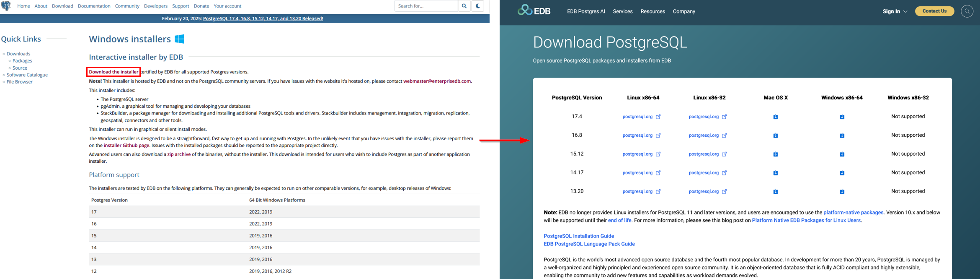Download PostgreSQL 14.17 for Windows x86-64
Viewport: 980px width, 279px height.
point(842,173)
